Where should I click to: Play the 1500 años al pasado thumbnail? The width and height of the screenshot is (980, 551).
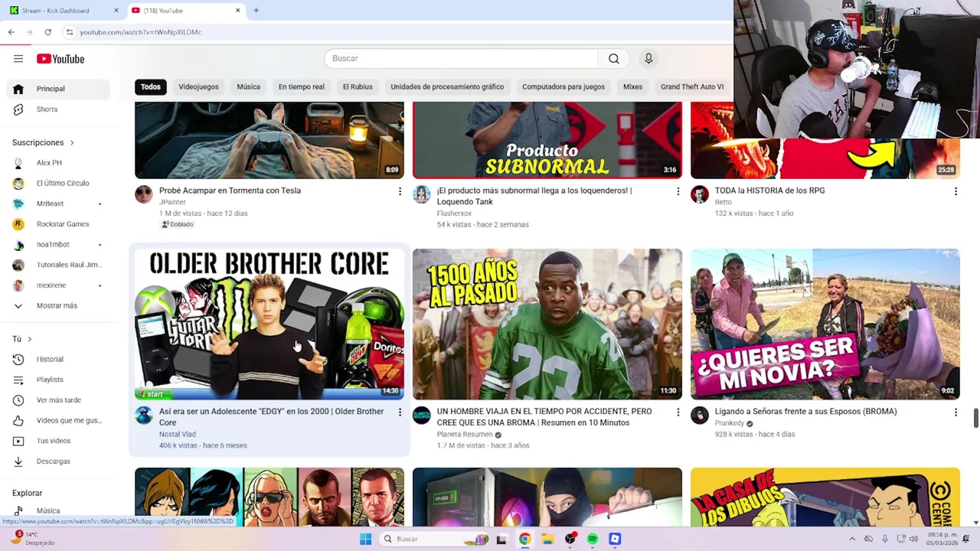pos(547,324)
